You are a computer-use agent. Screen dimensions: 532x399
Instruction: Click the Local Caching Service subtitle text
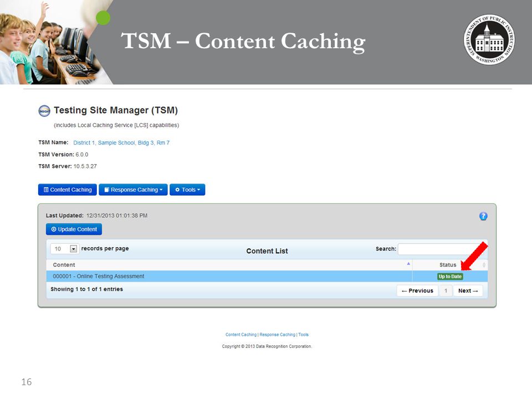pyautogui.click(x=116, y=125)
